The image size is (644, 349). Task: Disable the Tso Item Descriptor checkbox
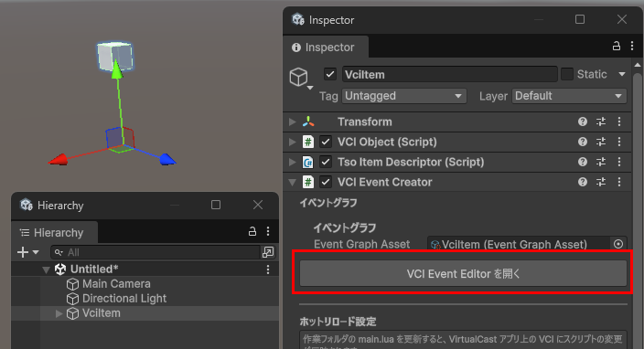[x=326, y=162]
